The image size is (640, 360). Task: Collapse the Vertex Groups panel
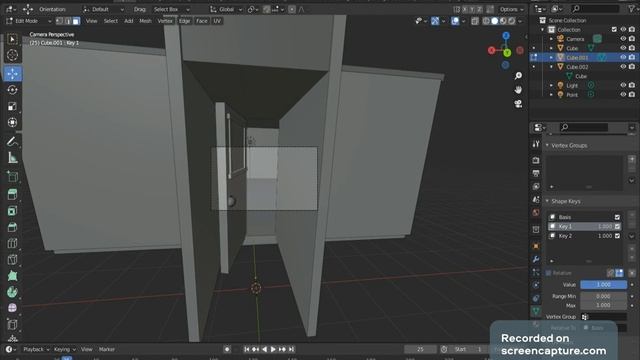coord(548,145)
